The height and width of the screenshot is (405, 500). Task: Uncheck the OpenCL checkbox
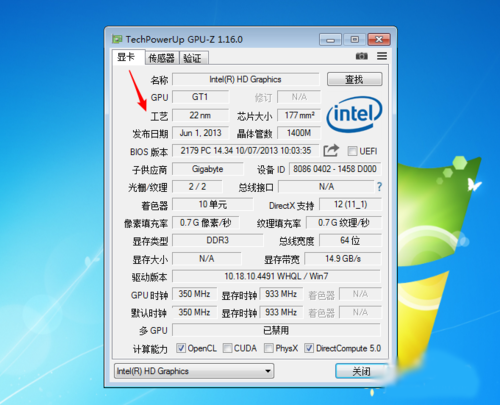coord(181,348)
